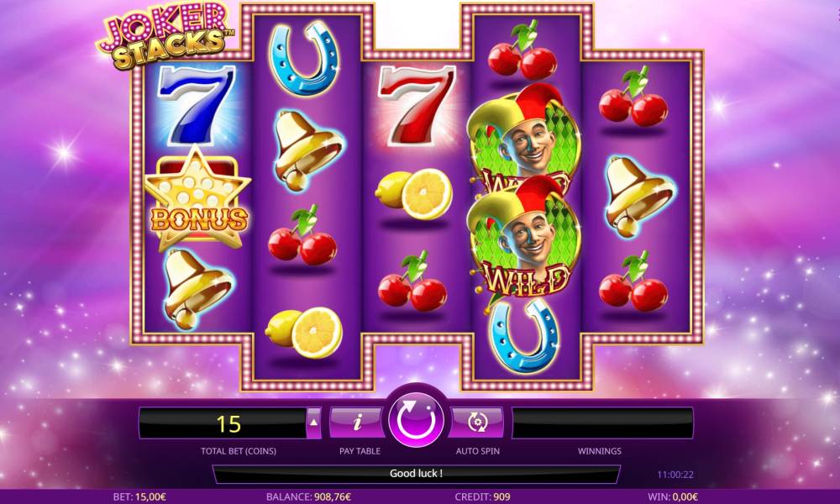Click the red seven symbol
The height and width of the screenshot is (504, 840).
click(x=417, y=104)
